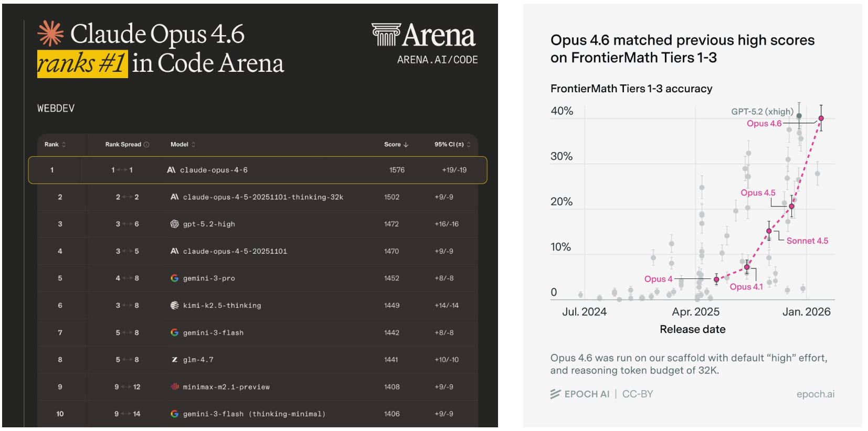Click the Google icon beside gemini-3-pro
Screen dimensions: 868x431
point(174,278)
